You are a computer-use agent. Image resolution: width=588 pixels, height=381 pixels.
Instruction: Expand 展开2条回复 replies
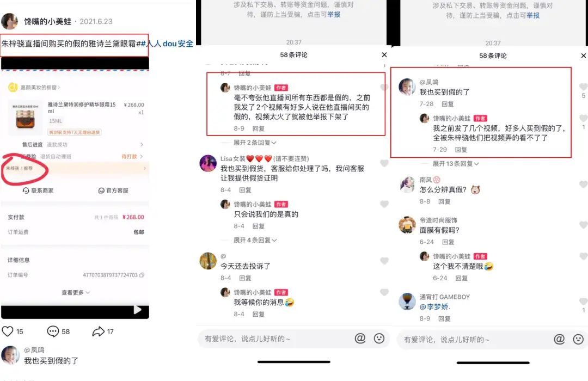pos(255,143)
